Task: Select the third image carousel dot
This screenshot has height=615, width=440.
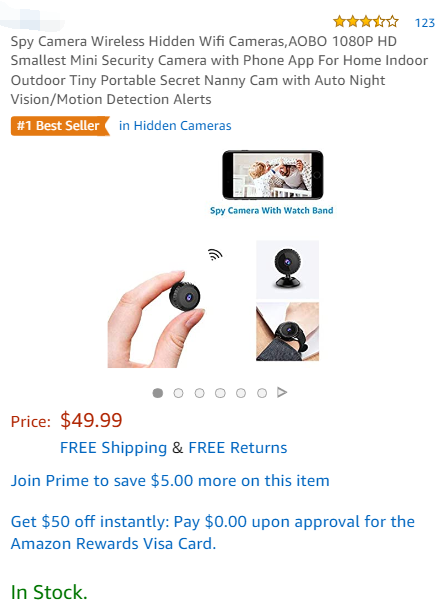Action: (199, 393)
